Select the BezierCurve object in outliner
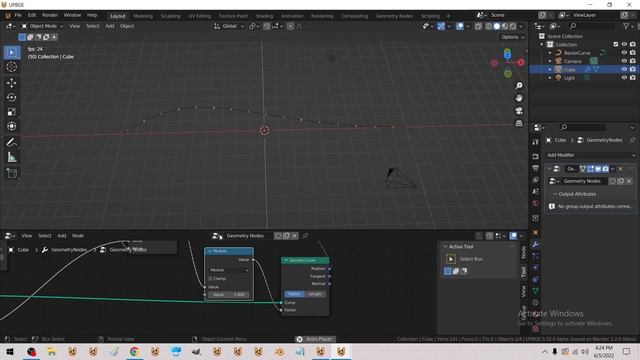The height and width of the screenshot is (360, 640). pos(577,53)
